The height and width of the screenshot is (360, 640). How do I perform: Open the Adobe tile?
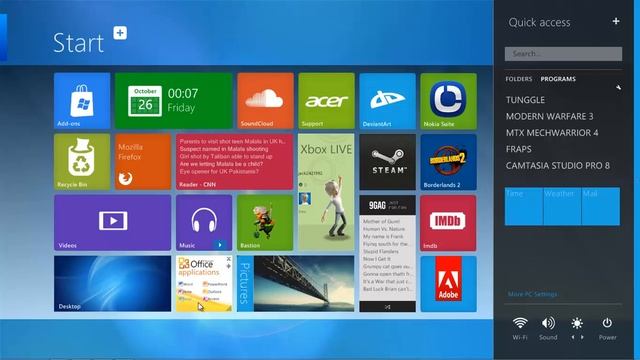point(449,284)
